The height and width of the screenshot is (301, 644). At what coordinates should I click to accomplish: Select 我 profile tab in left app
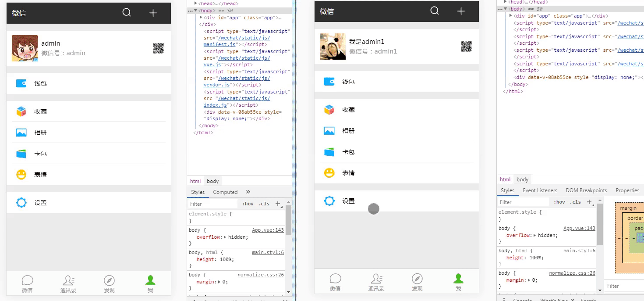pyautogui.click(x=150, y=284)
